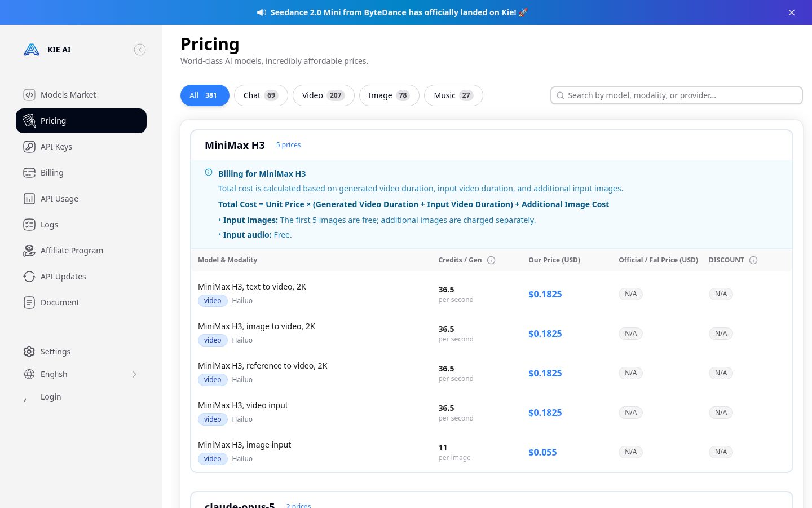Click the Hailuo provider label in reference to video row
Viewport: 812px width, 508px height.
[x=242, y=380]
